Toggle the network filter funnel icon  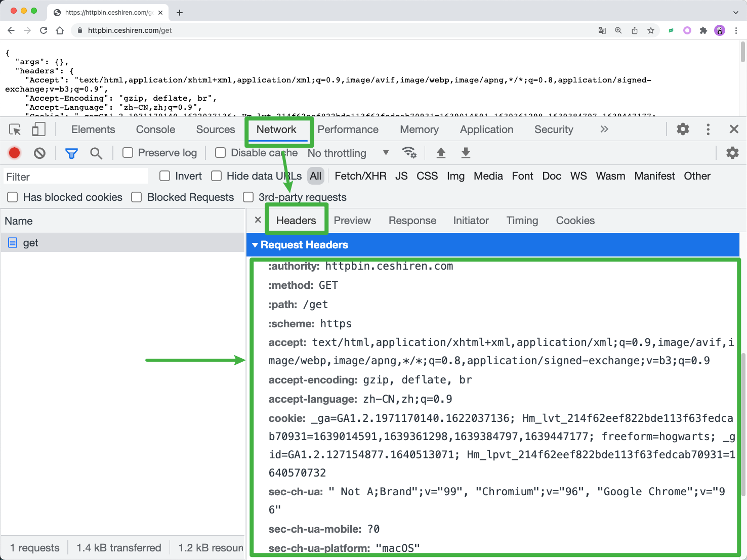point(71,153)
